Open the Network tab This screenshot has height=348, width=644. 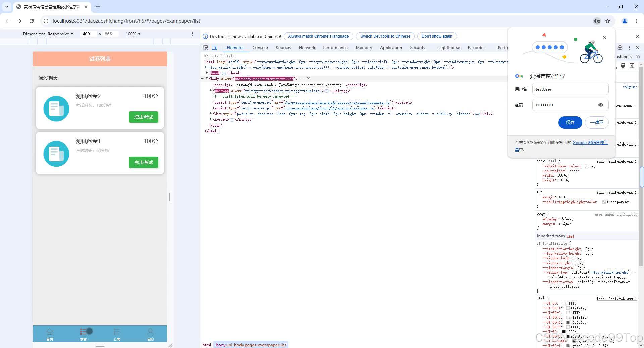click(307, 48)
